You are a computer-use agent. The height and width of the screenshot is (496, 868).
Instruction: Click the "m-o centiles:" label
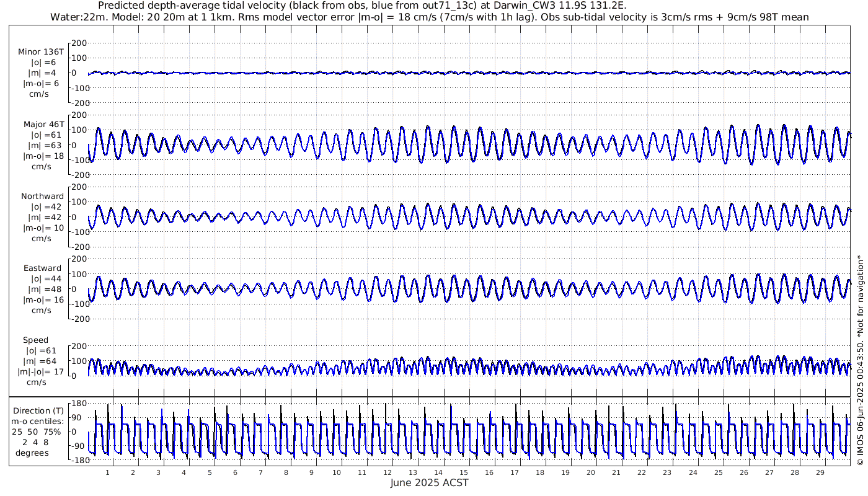38,421
